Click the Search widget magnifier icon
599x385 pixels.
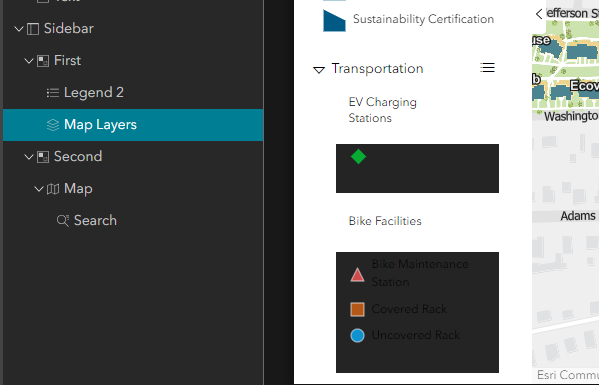click(63, 221)
